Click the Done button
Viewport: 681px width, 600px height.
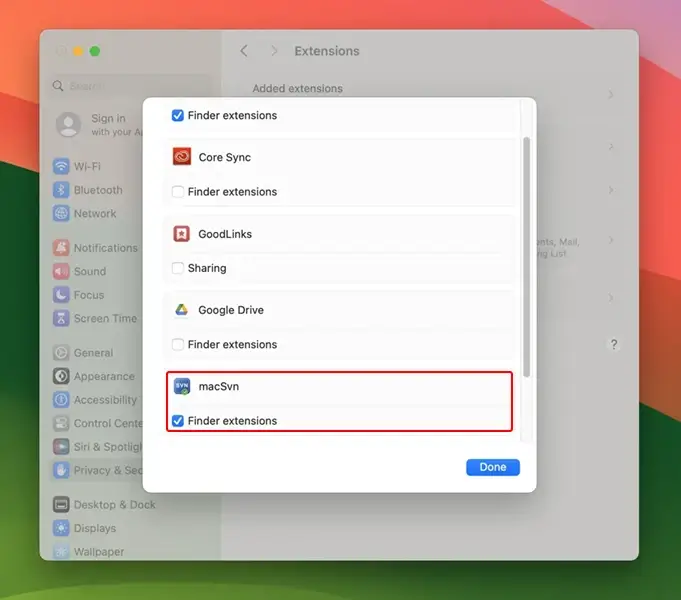[493, 467]
